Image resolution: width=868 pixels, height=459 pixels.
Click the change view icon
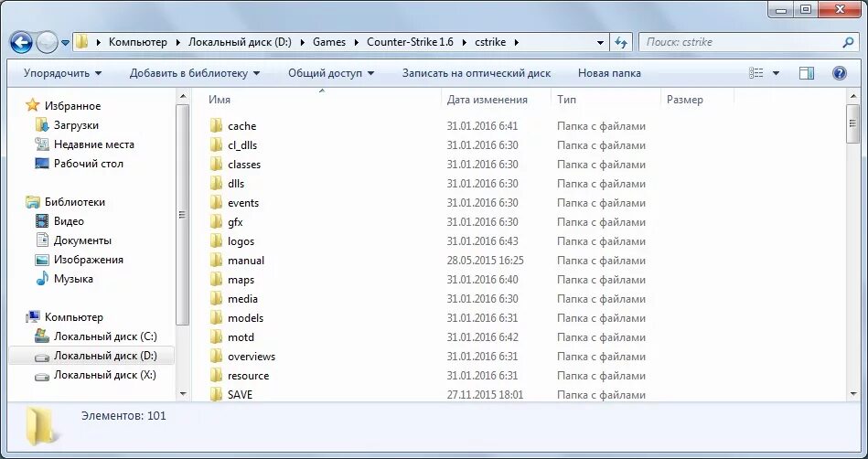[756, 73]
